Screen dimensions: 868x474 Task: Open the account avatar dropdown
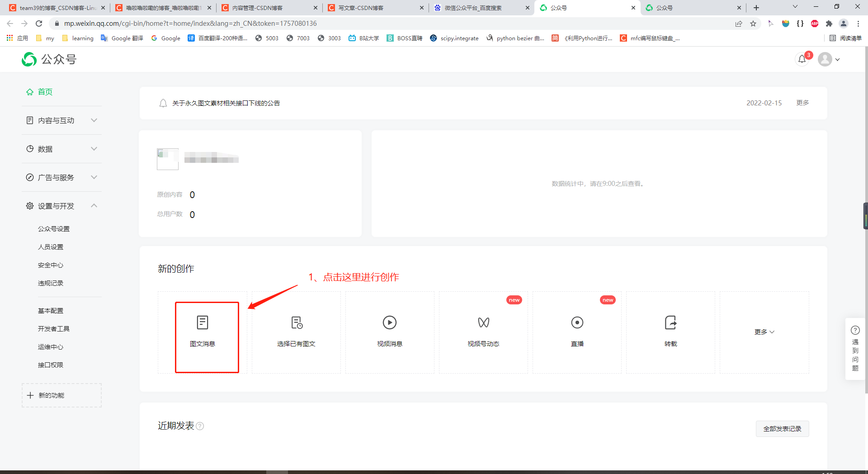click(829, 59)
